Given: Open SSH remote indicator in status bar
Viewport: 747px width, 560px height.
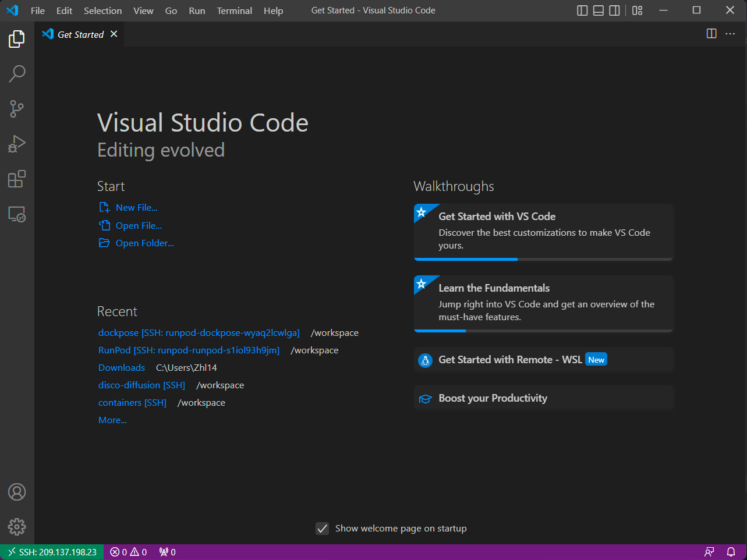Looking at the screenshot, I should (52, 552).
